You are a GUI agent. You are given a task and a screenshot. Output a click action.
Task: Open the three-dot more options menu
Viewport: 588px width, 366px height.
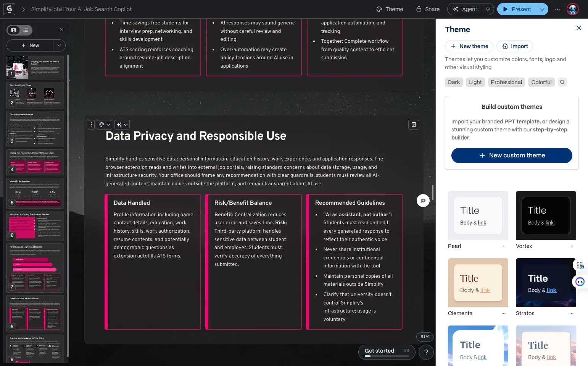[x=557, y=9]
